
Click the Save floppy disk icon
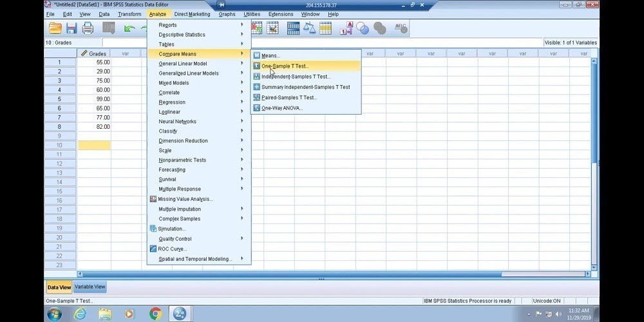pyautogui.click(x=71, y=28)
